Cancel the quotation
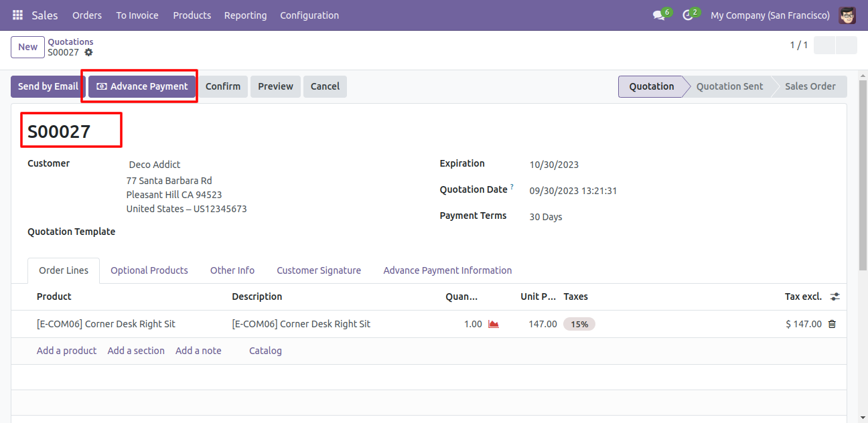This screenshot has width=868, height=423. click(325, 86)
